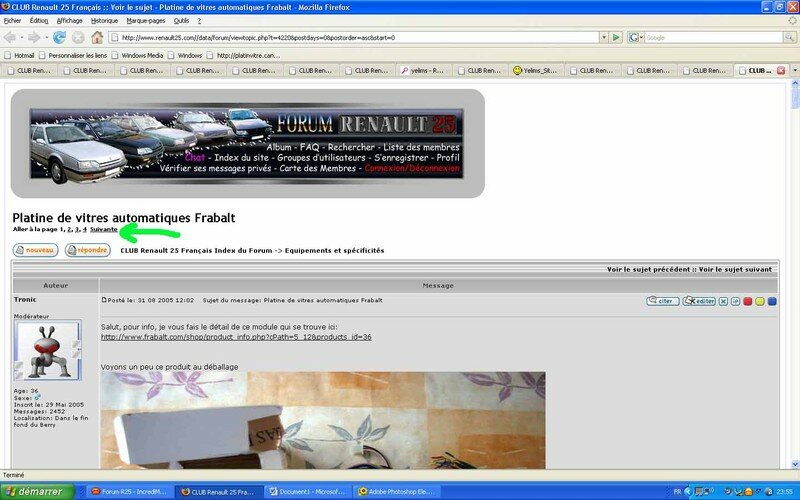Open the Marque-pages menu

[x=146, y=21]
